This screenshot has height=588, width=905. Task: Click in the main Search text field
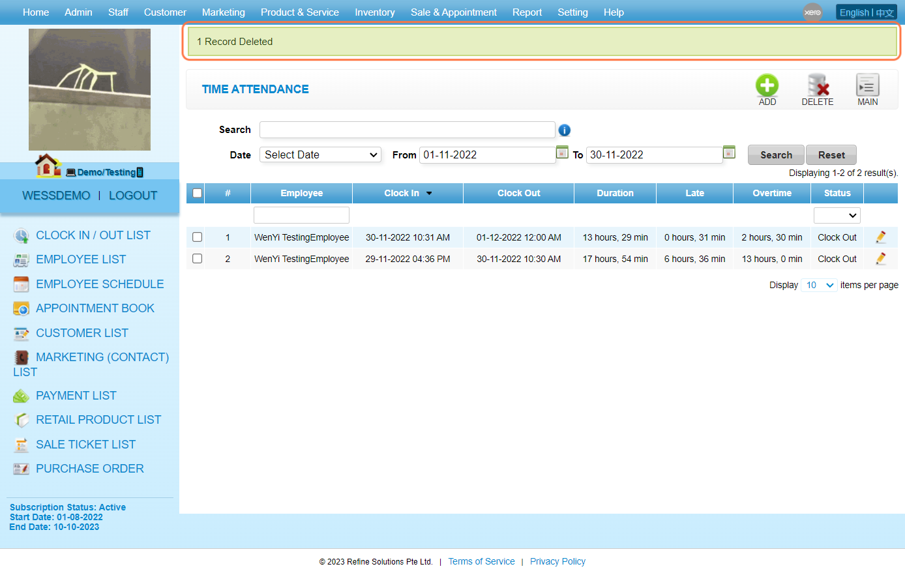[x=408, y=130]
